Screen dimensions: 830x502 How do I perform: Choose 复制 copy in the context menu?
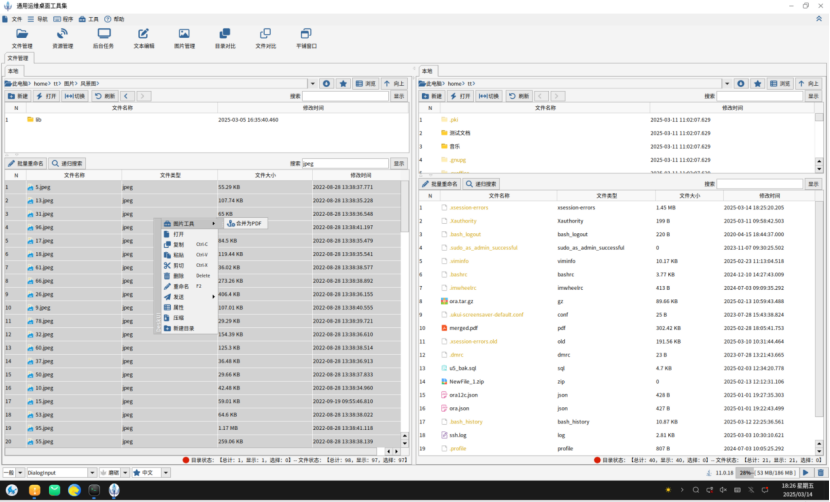pos(190,245)
